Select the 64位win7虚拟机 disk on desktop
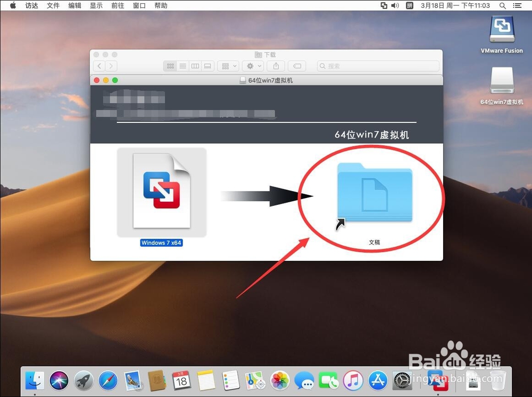 tap(502, 81)
